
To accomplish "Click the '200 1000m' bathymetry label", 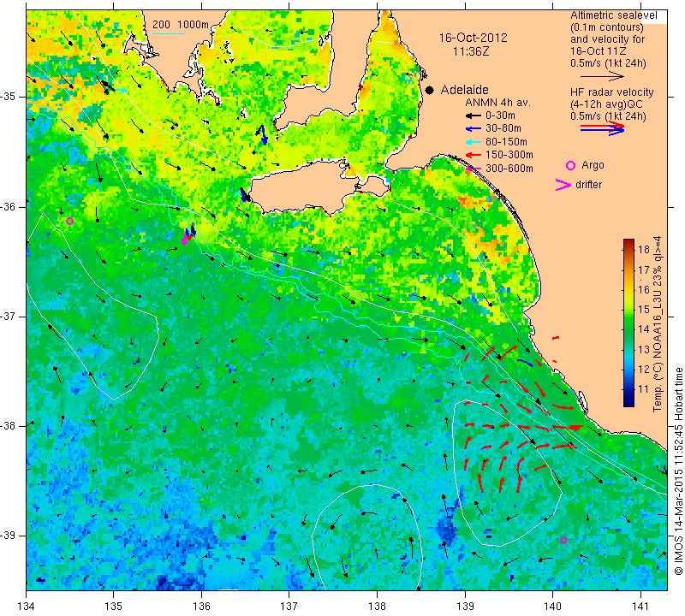I will click(x=181, y=25).
